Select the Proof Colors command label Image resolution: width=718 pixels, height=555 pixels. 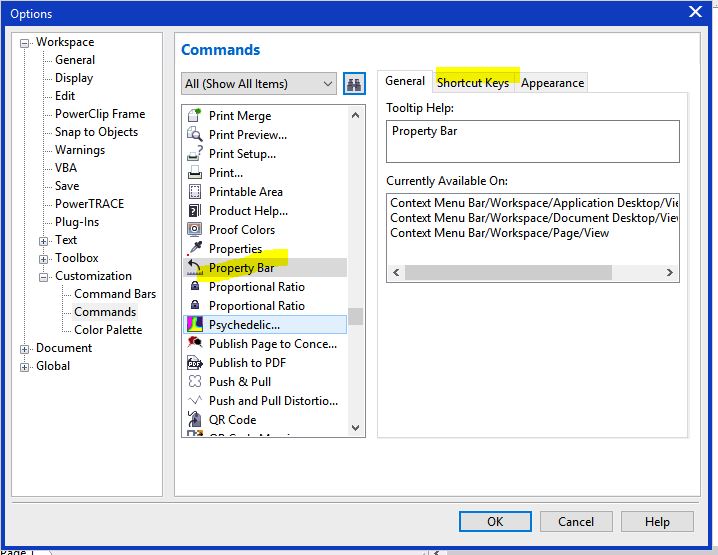tap(242, 229)
